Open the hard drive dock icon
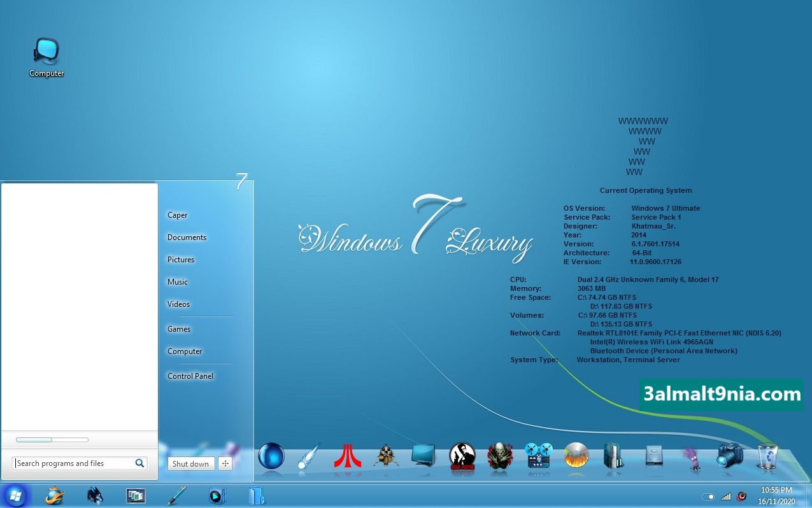Screen dimensions: 812x508 click(x=654, y=456)
